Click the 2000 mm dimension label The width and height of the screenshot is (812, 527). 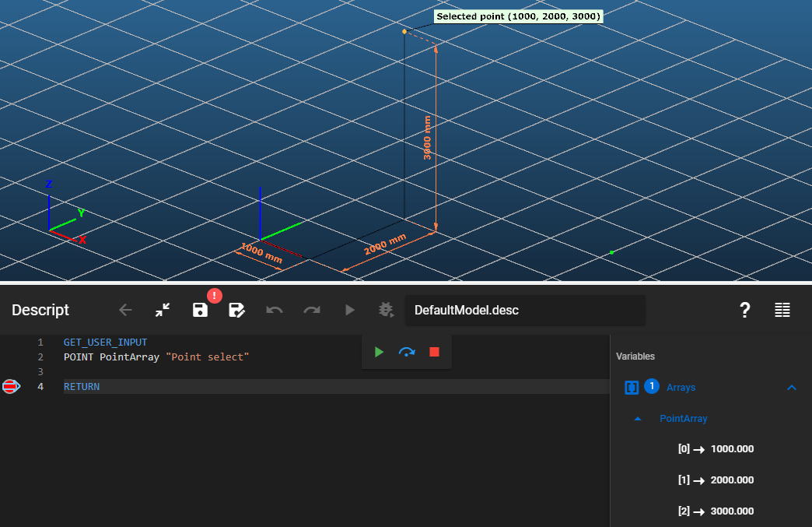pyautogui.click(x=385, y=244)
